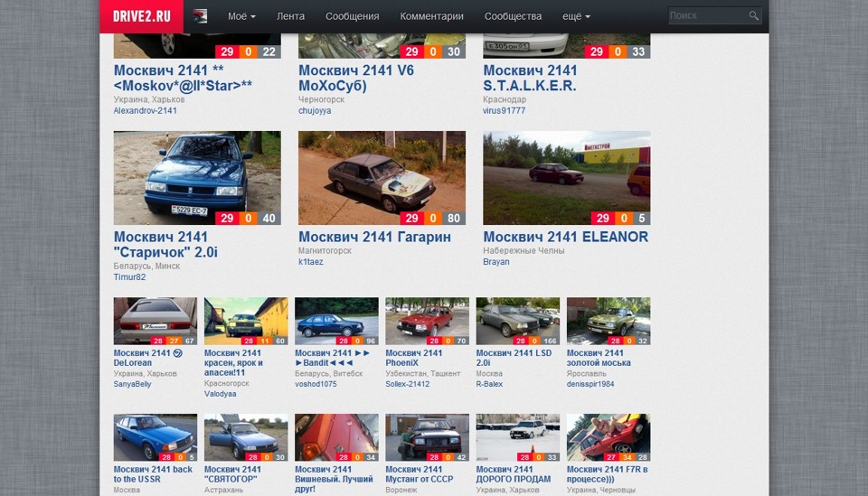Open the back to the USSR car thumbnail
Screen dimensions: 868x496
coord(155,437)
